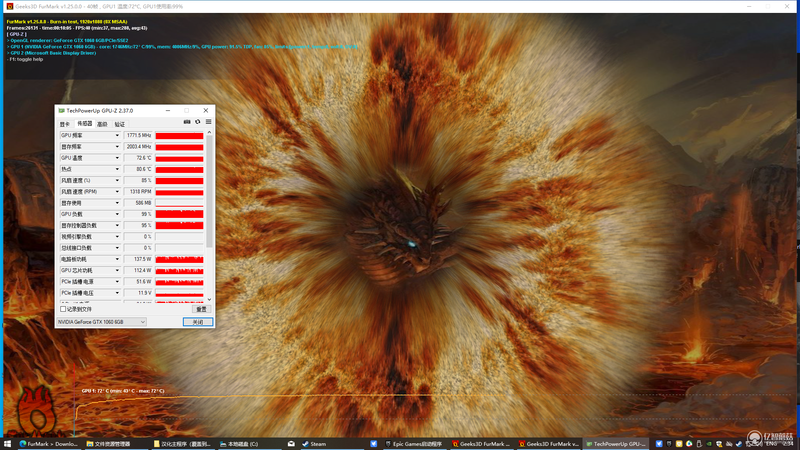800x450 pixels.
Task: Click the 586 MB memory value
Action: click(138, 203)
